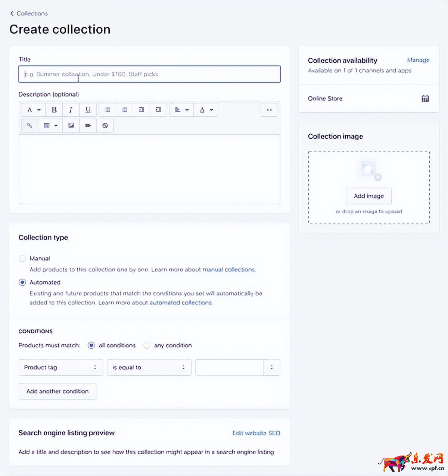Click the collection Title input field
Screen dimensions: 448x476
(149, 74)
